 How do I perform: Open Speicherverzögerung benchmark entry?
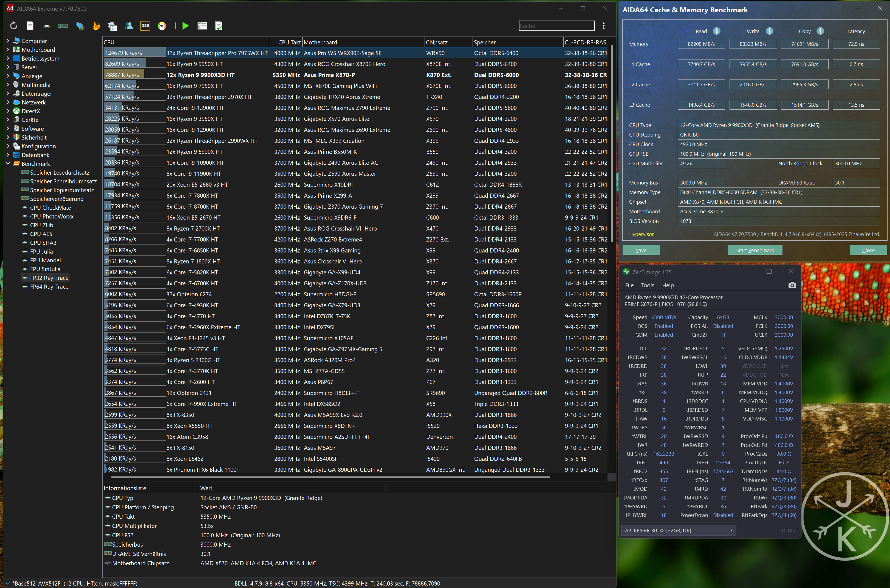57,199
